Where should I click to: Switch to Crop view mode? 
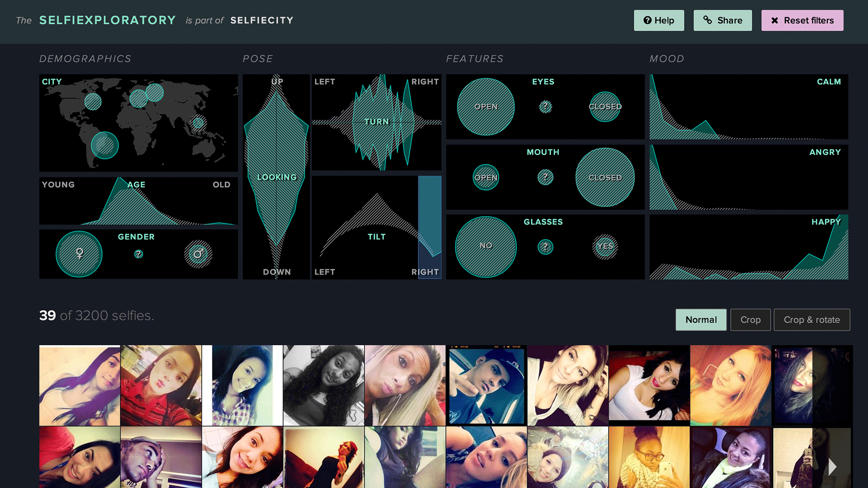click(750, 320)
